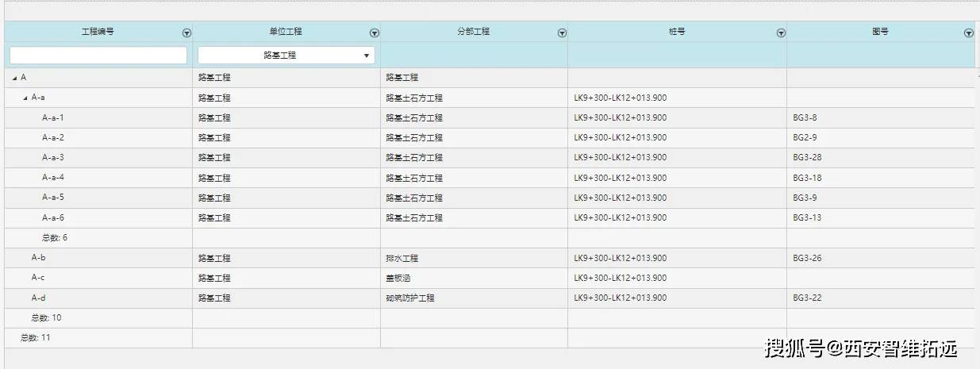Select row A-a-4
The width and height of the screenshot is (980, 369).
click(53, 178)
